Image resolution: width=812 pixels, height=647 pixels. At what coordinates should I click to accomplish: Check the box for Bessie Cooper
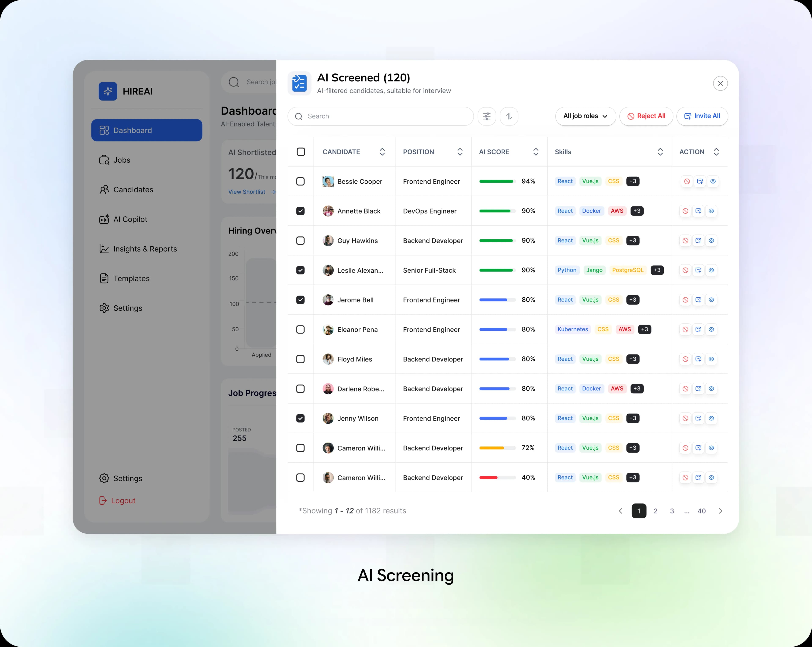click(x=300, y=181)
